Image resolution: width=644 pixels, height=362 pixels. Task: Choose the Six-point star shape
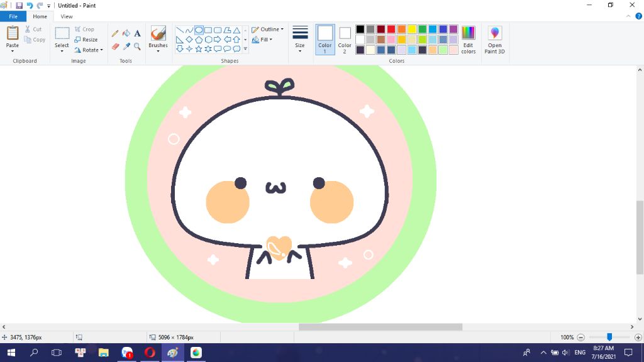pyautogui.click(x=208, y=49)
